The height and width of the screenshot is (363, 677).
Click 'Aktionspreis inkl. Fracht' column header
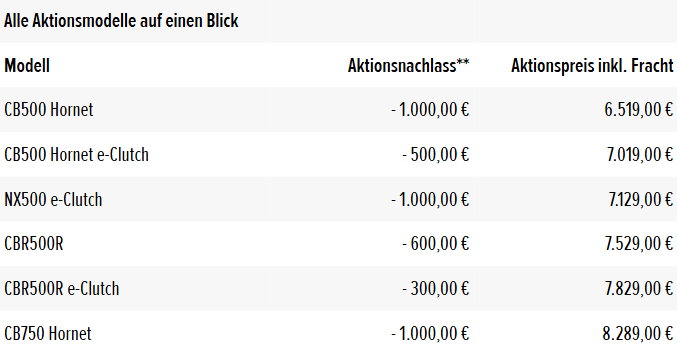click(592, 66)
